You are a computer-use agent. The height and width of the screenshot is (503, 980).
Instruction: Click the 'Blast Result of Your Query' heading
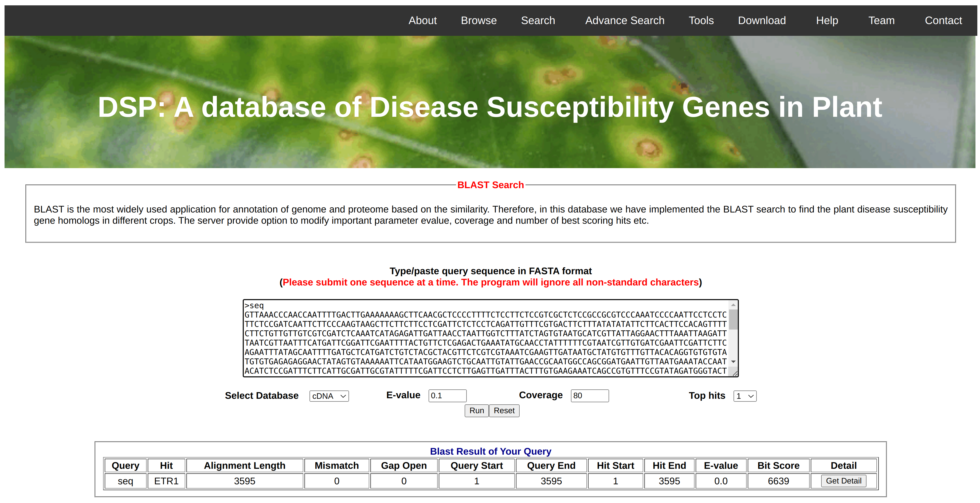[x=490, y=451]
